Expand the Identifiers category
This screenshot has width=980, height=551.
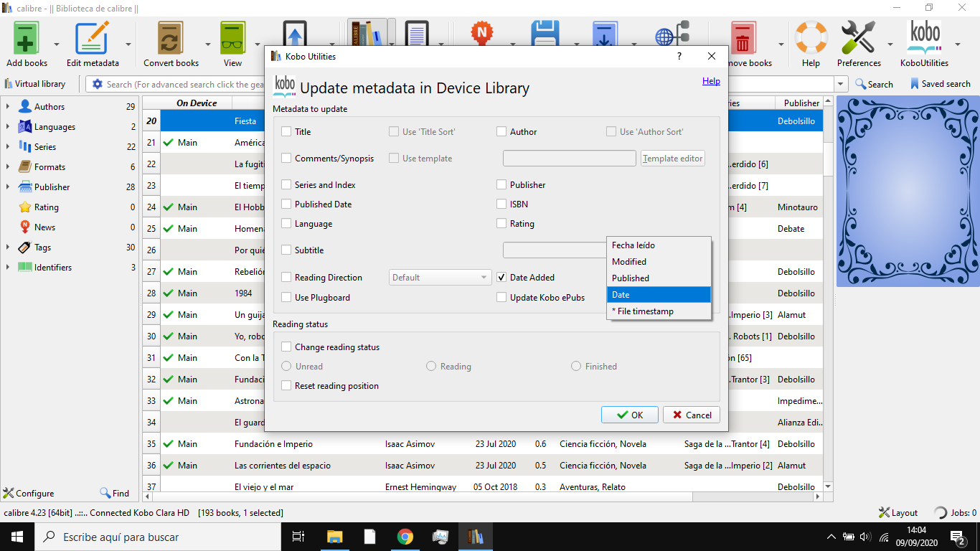[x=8, y=268]
